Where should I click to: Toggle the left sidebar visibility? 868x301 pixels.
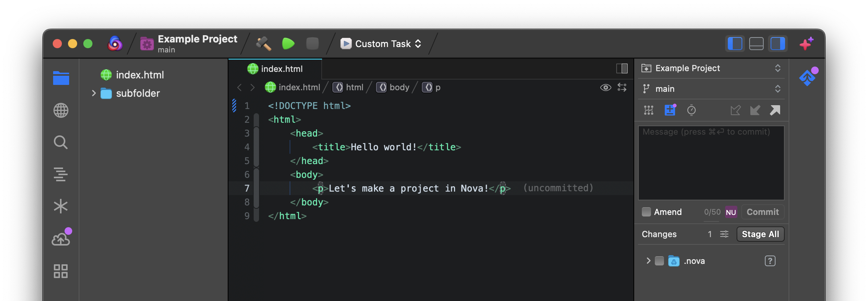[x=735, y=44]
